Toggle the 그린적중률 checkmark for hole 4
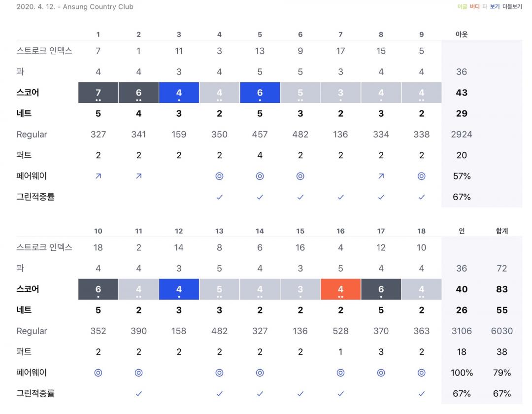This screenshot has height=414, width=532. [219, 197]
